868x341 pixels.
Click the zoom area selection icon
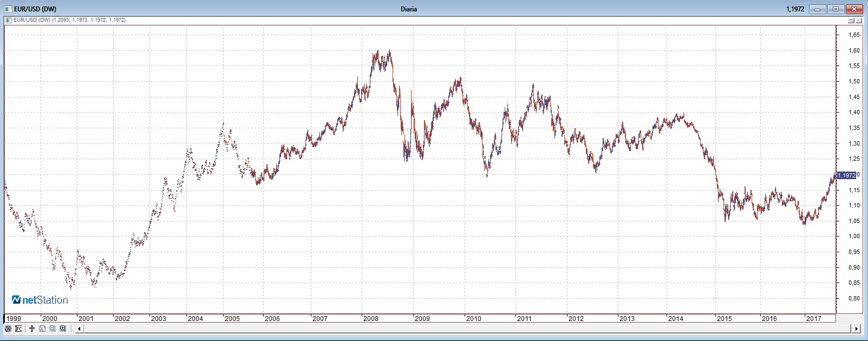[x=42, y=329]
